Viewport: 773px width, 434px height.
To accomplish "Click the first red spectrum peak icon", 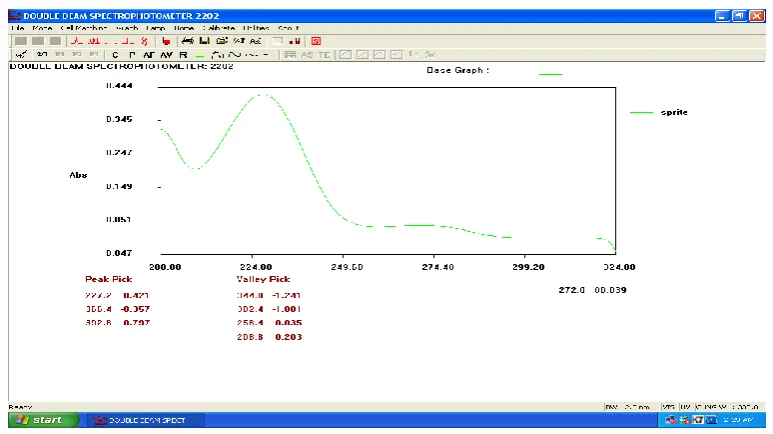I will [77, 41].
